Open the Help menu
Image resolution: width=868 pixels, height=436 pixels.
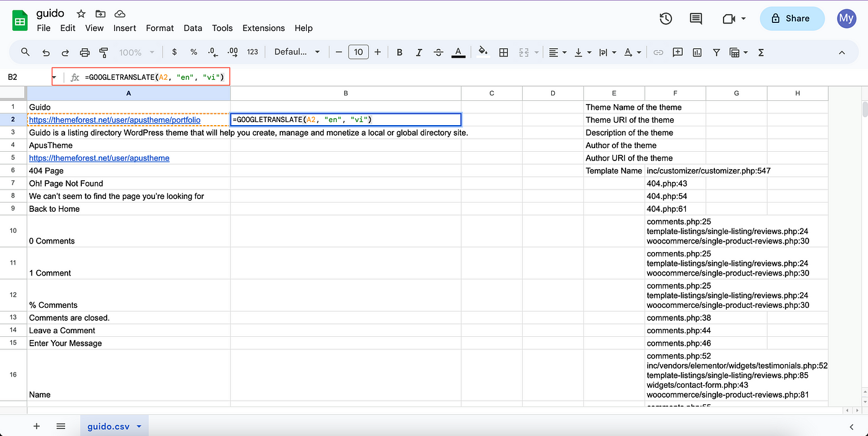click(x=303, y=28)
